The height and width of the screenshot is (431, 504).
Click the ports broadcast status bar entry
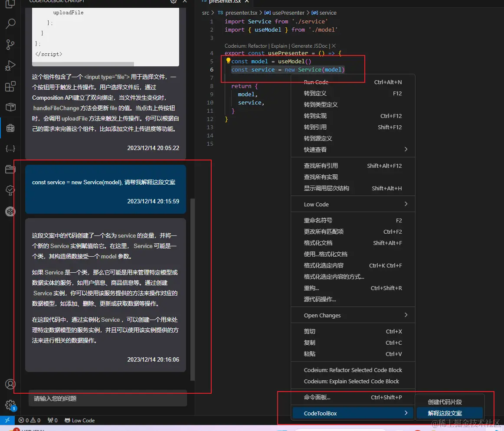pyautogui.click(x=52, y=420)
